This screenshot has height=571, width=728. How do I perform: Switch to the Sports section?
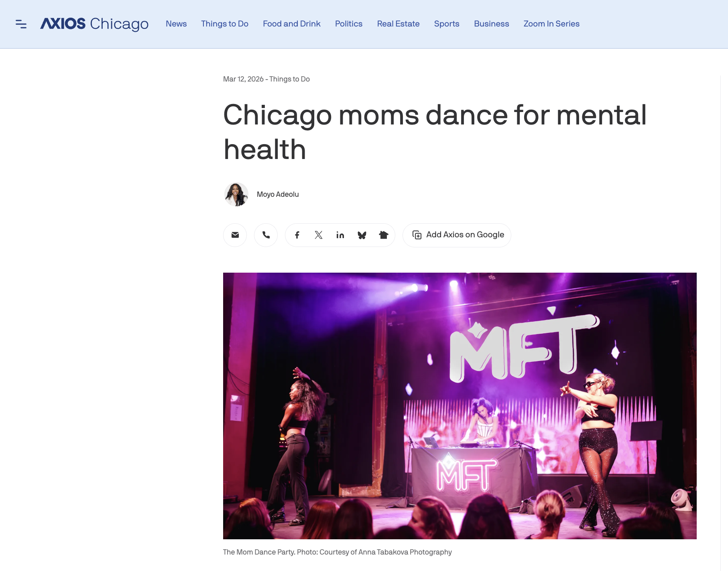pyautogui.click(x=446, y=24)
